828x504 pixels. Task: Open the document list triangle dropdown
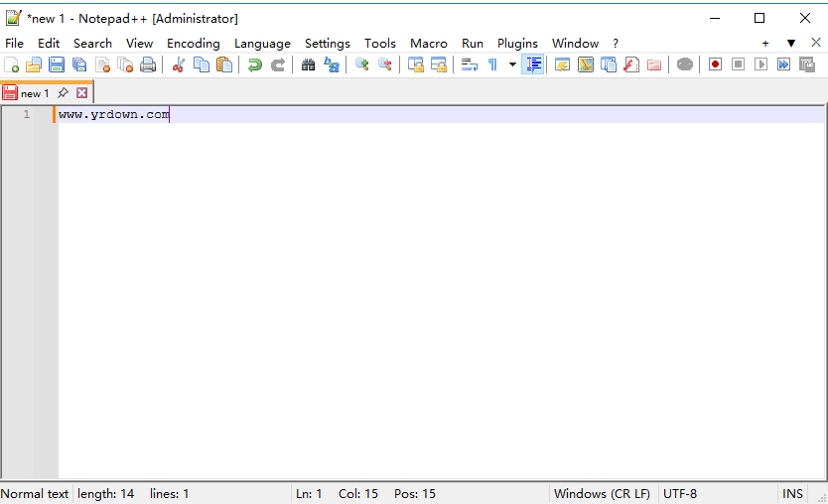[x=791, y=44]
